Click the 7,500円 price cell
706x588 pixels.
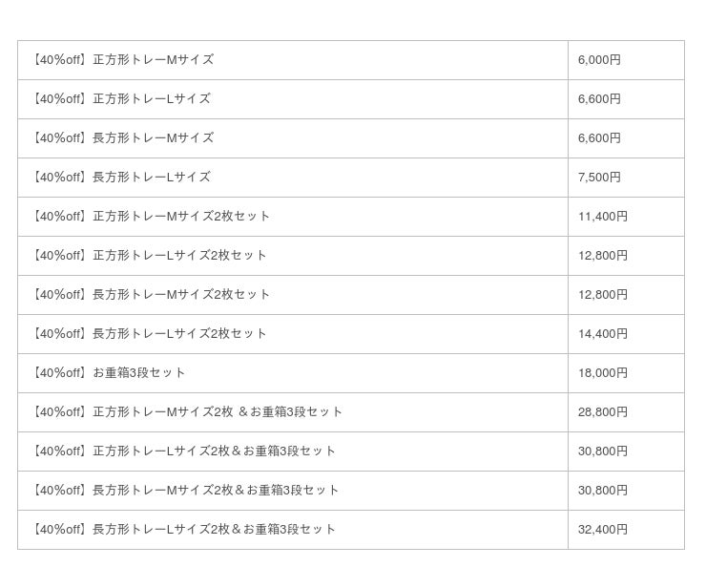pos(626,178)
